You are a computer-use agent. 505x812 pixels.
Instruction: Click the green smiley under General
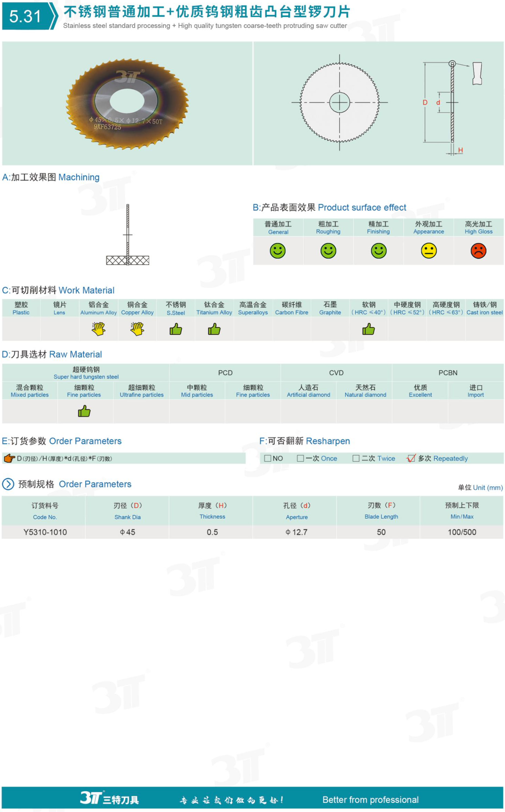pos(278,251)
